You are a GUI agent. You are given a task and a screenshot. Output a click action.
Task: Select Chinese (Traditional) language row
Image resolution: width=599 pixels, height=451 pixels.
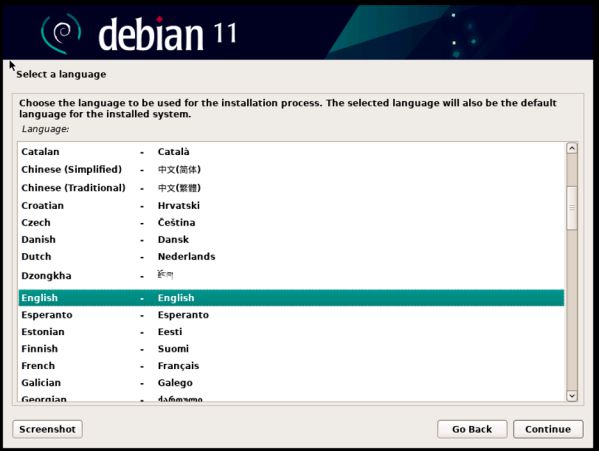pyautogui.click(x=291, y=188)
